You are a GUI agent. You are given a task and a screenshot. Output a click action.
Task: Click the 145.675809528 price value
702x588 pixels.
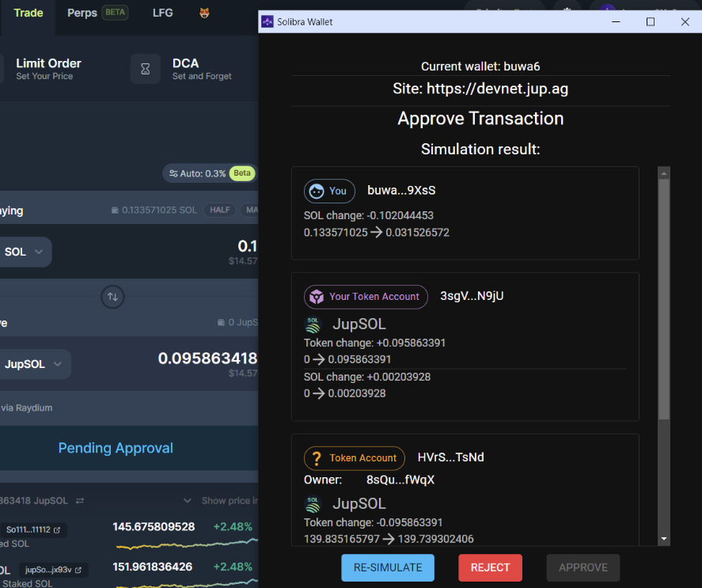point(154,526)
